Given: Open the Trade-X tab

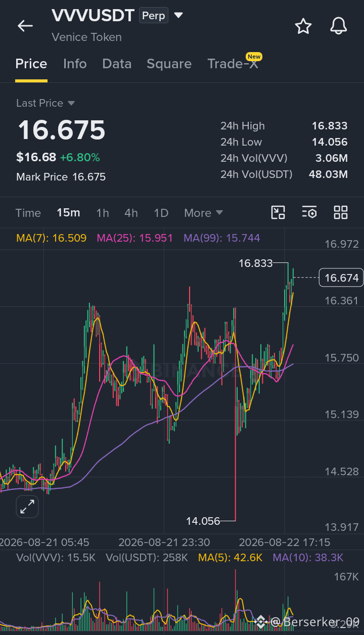Looking at the screenshot, I should point(233,64).
